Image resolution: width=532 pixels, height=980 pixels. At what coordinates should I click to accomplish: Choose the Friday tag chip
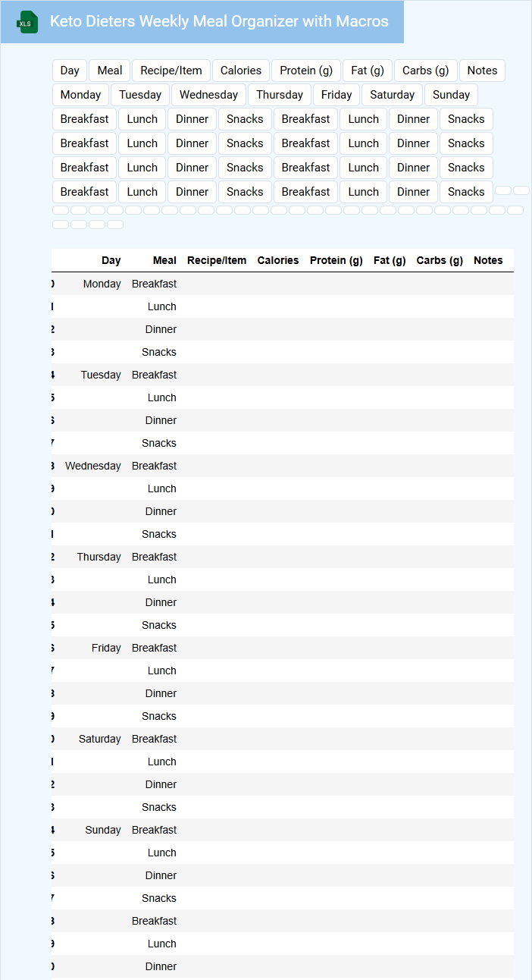click(336, 95)
